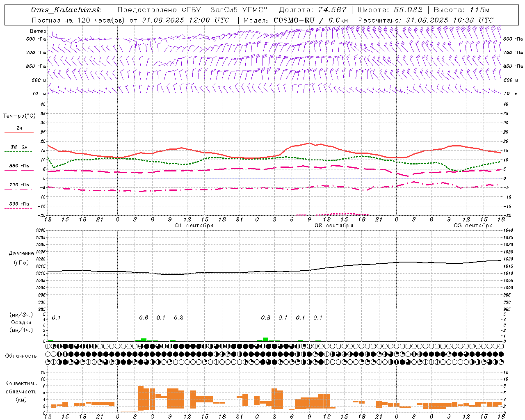Click the station name Oms_Kalachinsk
Viewport: 525px width, 420px height.
click(x=66, y=10)
